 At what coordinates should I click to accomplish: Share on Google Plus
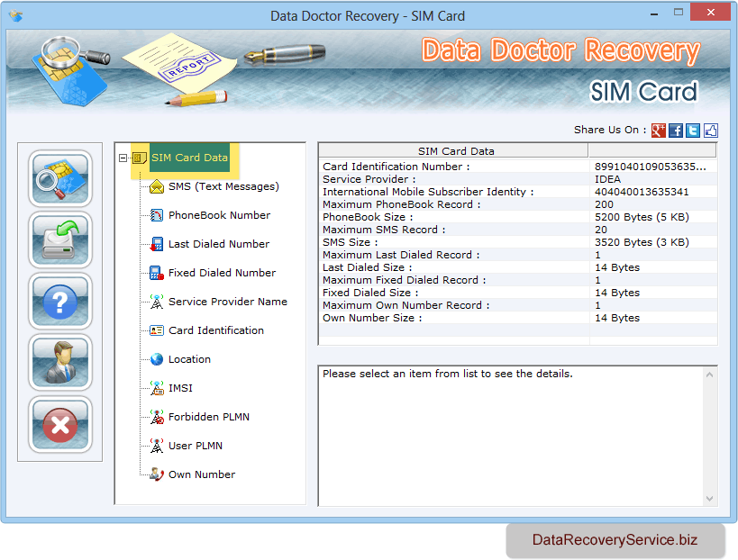[x=659, y=131]
